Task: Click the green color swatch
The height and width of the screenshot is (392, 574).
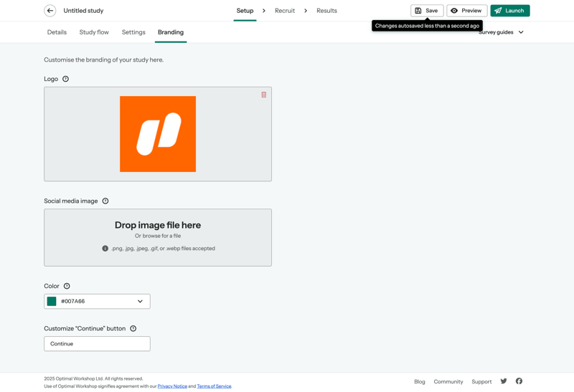Action: [52, 302]
